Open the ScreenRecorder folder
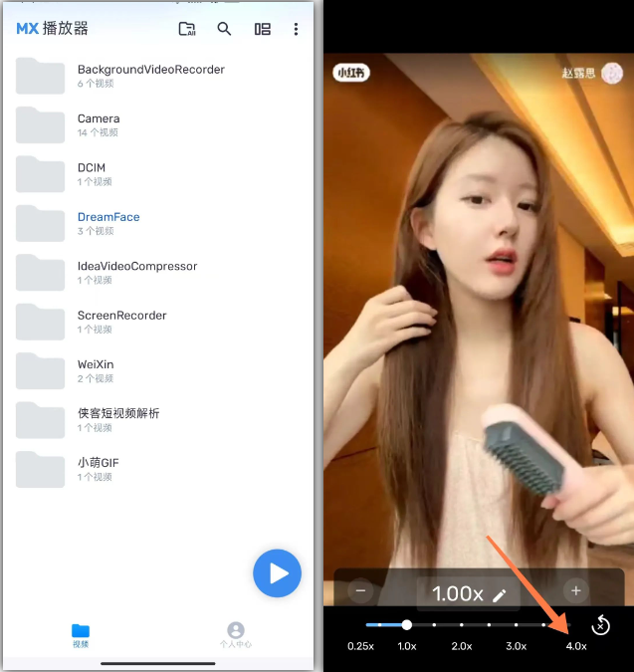The image size is (634, 672). click(x=158, y=322)
